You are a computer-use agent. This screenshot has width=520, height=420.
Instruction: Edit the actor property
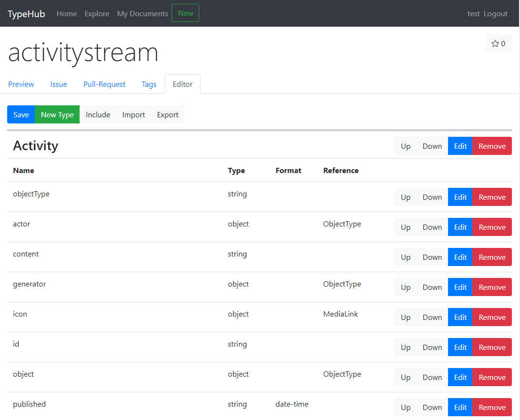tap(460, 227)
